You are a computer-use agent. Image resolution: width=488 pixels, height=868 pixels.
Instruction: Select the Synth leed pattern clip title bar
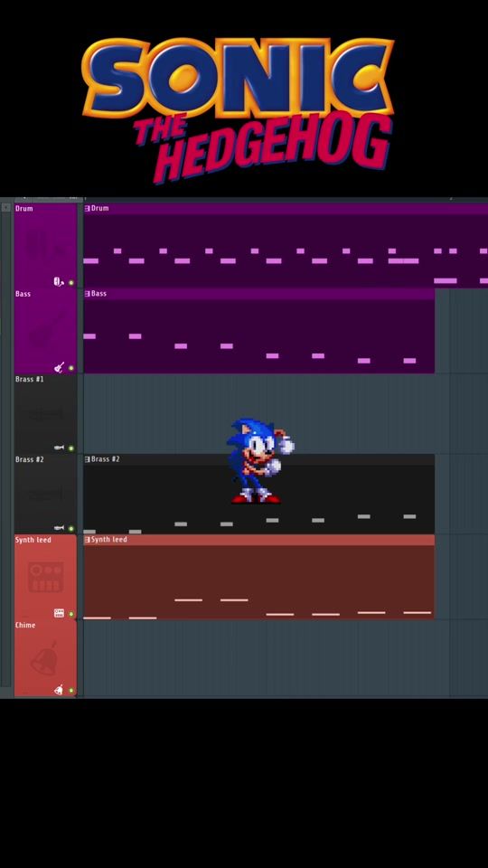click(x=259, y=540)
